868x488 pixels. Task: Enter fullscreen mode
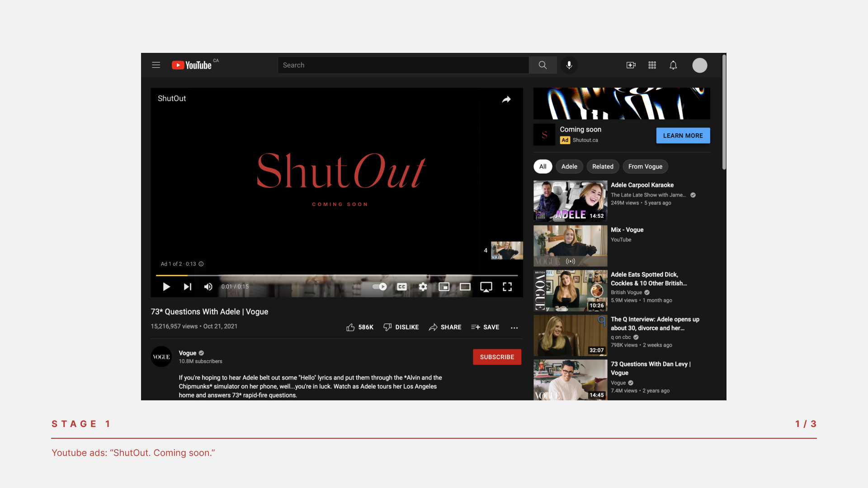(507, 286)
